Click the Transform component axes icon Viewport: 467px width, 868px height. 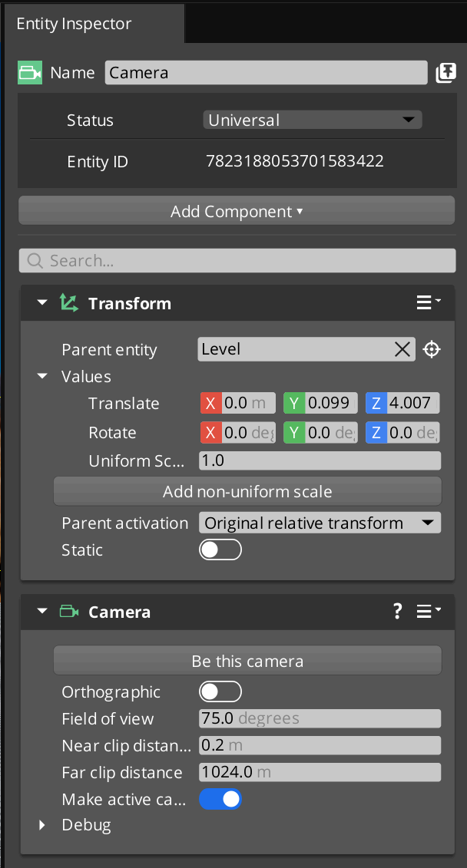tap(69, 303)
